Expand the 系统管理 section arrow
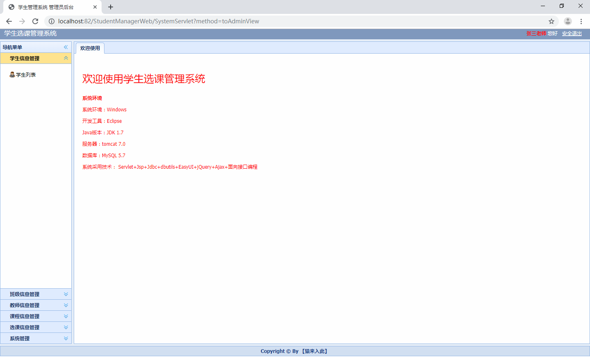The image size is (590, 364). [66, 338]
